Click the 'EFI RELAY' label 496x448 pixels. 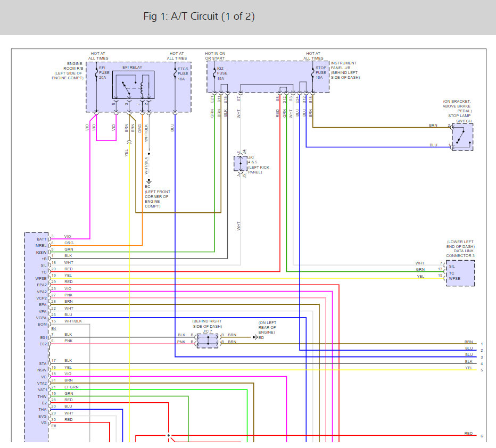[132, 68]
